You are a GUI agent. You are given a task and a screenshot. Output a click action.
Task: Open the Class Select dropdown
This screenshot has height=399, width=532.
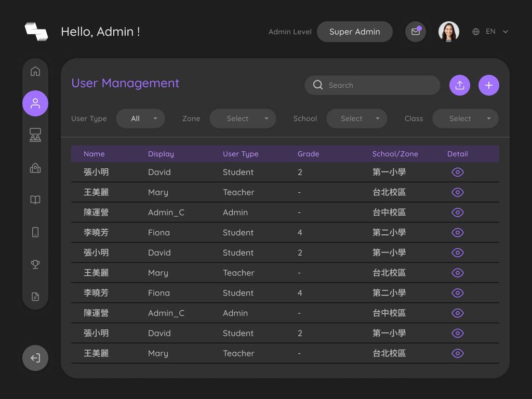(465, 118)
